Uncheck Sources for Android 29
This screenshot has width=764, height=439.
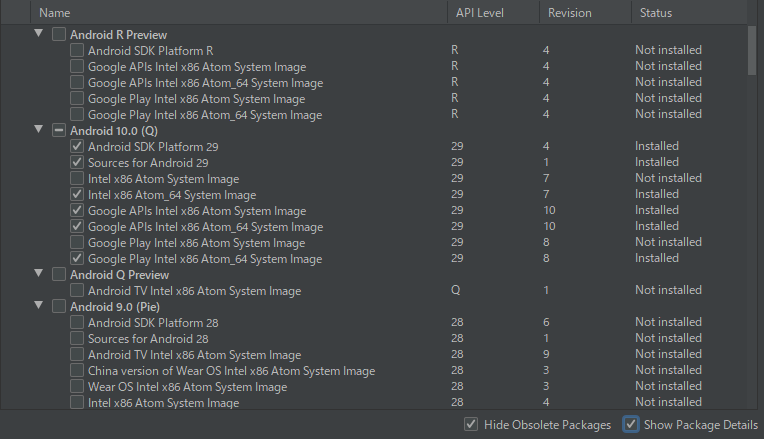pyautogui.click(x=77, y=162)
